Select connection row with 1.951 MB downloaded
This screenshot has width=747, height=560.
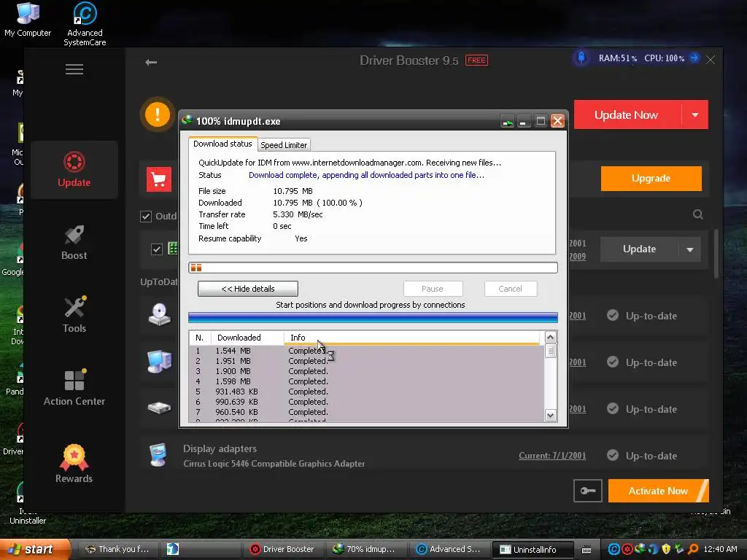[366, 361]
